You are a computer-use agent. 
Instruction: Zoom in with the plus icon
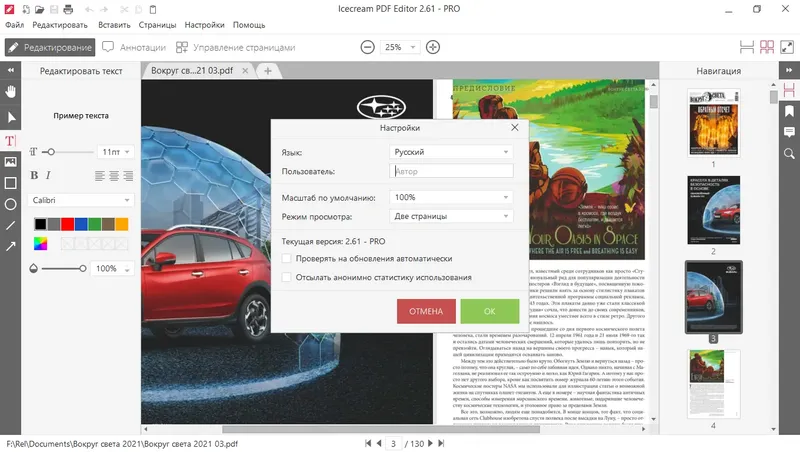433,47
